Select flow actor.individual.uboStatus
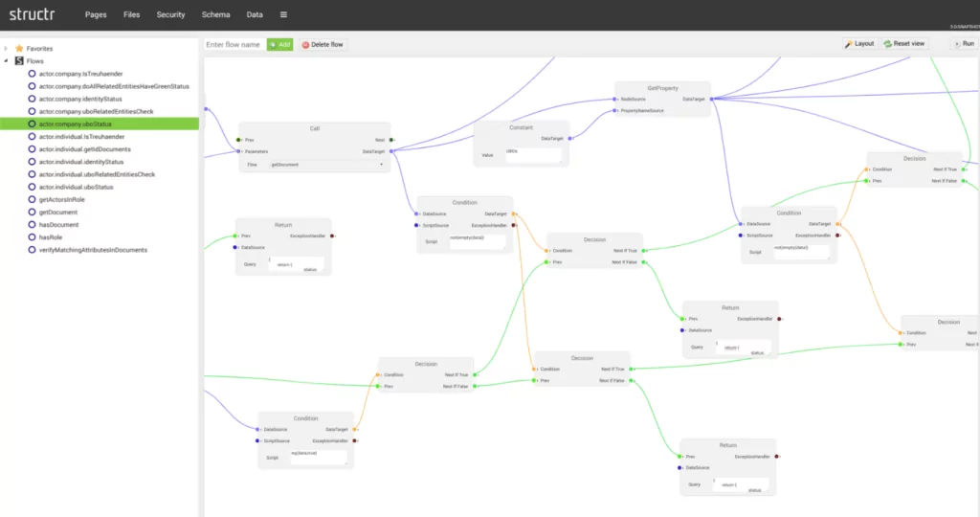 76,187
